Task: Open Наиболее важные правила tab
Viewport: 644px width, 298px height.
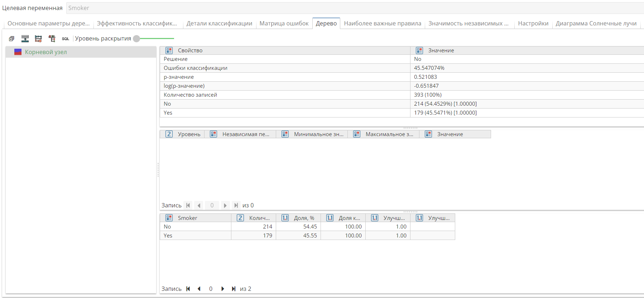Action: (383, 23)
